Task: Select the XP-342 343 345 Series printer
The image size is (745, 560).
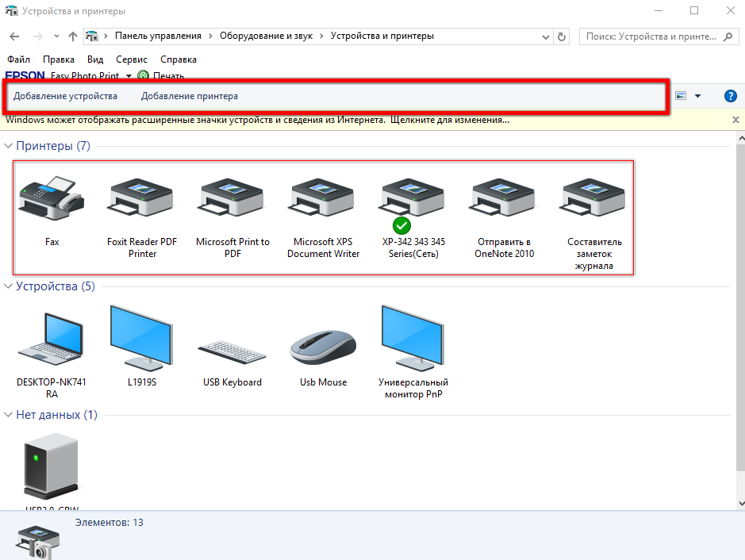Action: pyautogui.click(x=413, y=198)
